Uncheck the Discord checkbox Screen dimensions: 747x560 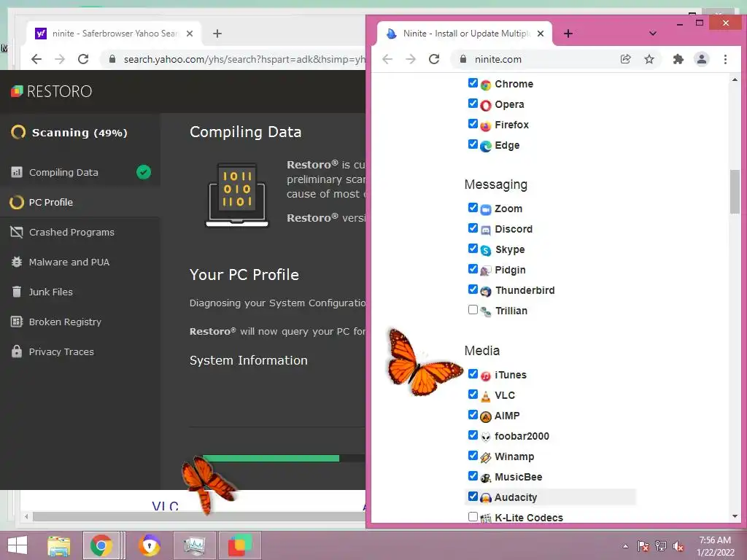tap(473, 228)
